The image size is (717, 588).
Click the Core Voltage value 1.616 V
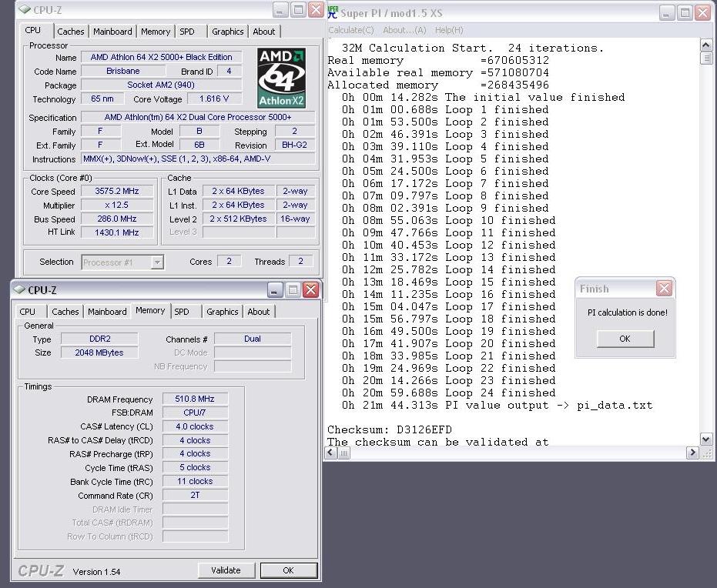click(214, 99)
